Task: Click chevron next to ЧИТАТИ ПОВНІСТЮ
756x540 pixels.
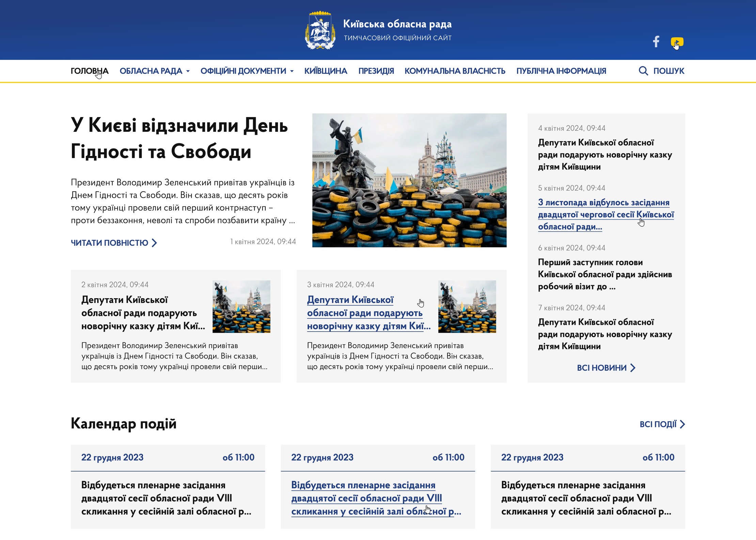Action: click(154, 243)
